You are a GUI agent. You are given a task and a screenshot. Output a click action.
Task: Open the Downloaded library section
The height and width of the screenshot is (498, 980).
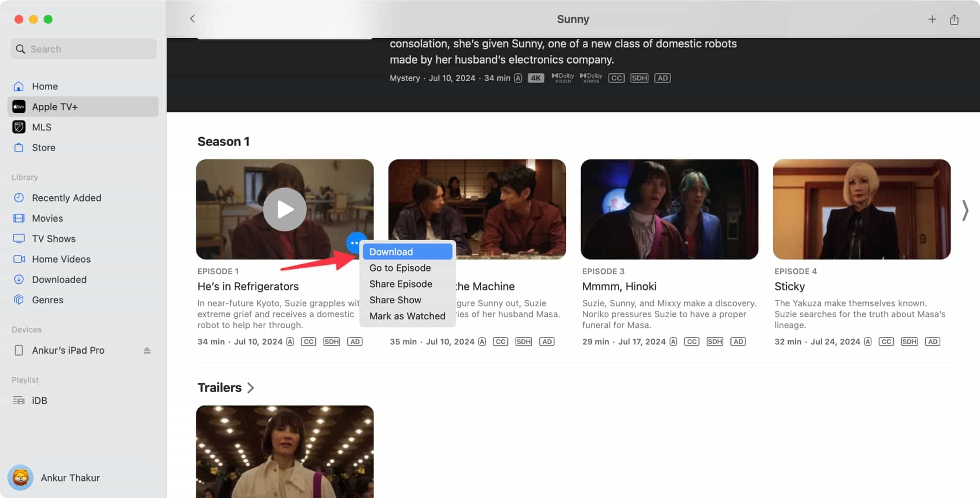tap(83, 279)
